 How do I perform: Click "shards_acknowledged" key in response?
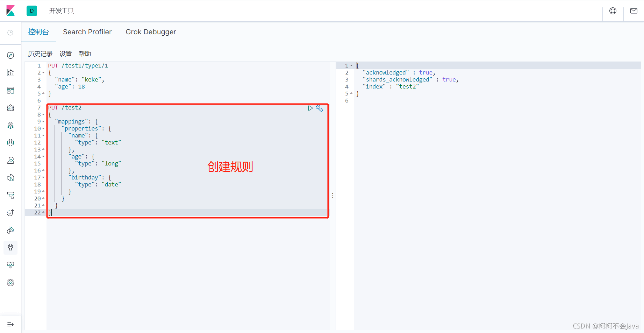(x=398, y=80)
